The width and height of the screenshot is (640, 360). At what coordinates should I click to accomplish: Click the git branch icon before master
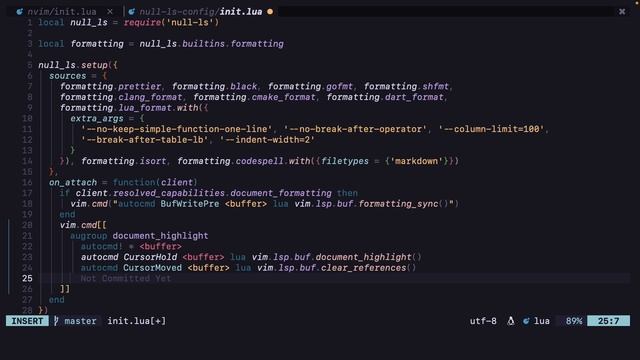click(56, 321)
